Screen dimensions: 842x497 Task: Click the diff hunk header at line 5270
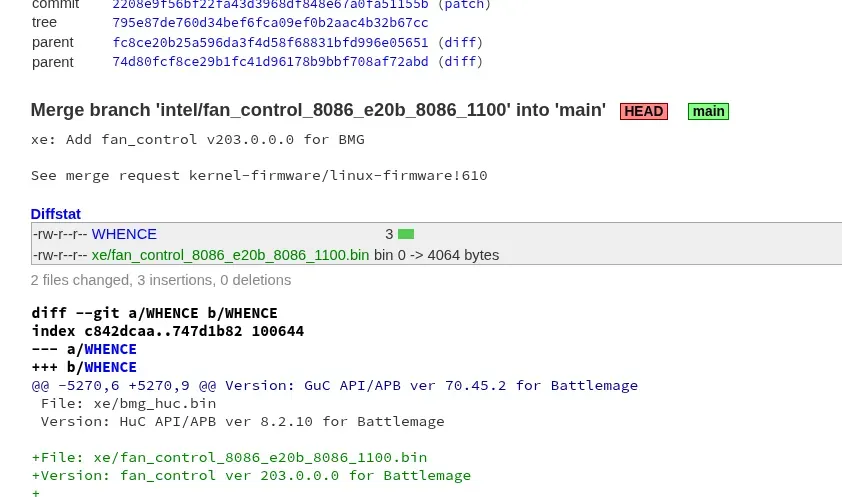pyautogui.click(x=335, y=385)
